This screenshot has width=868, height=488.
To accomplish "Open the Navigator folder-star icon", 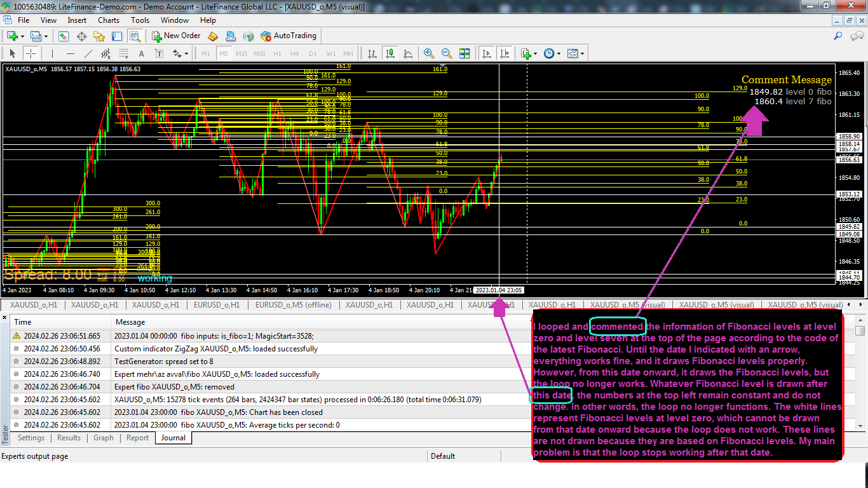I will 98,36.
